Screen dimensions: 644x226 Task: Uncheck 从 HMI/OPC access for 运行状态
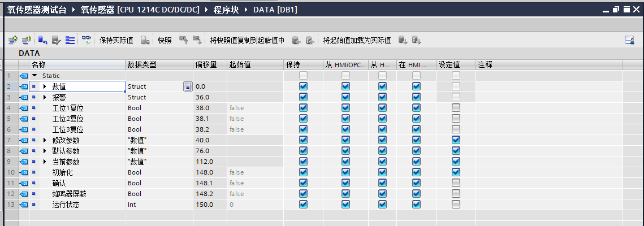345,205
